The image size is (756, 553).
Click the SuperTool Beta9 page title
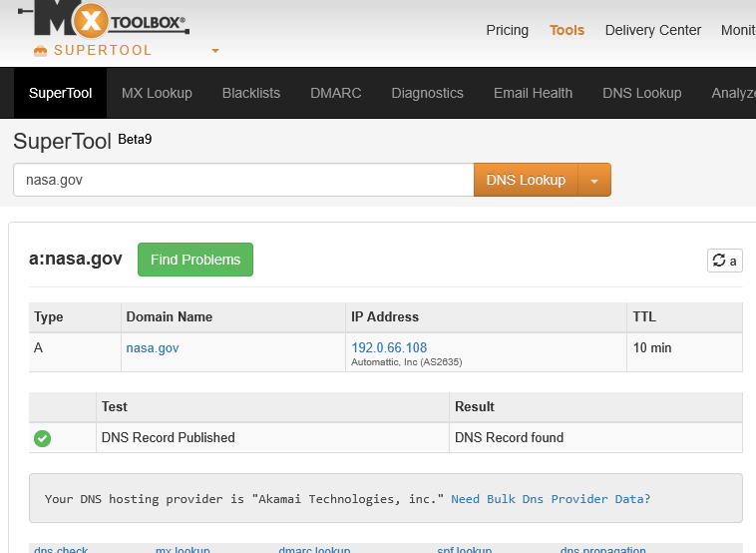click(x=83, y=142)
